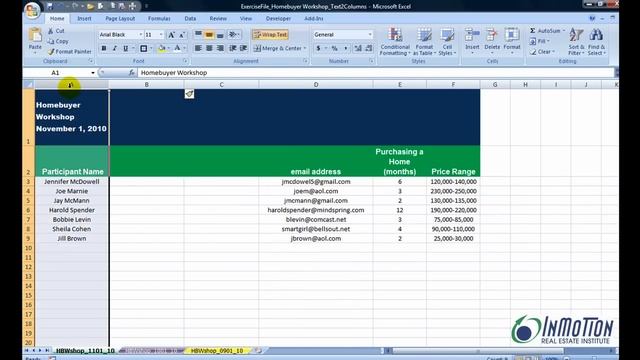Toggle Align Text Left
The height and width of the screenshot is (360, 640).
tap(198, 49)
